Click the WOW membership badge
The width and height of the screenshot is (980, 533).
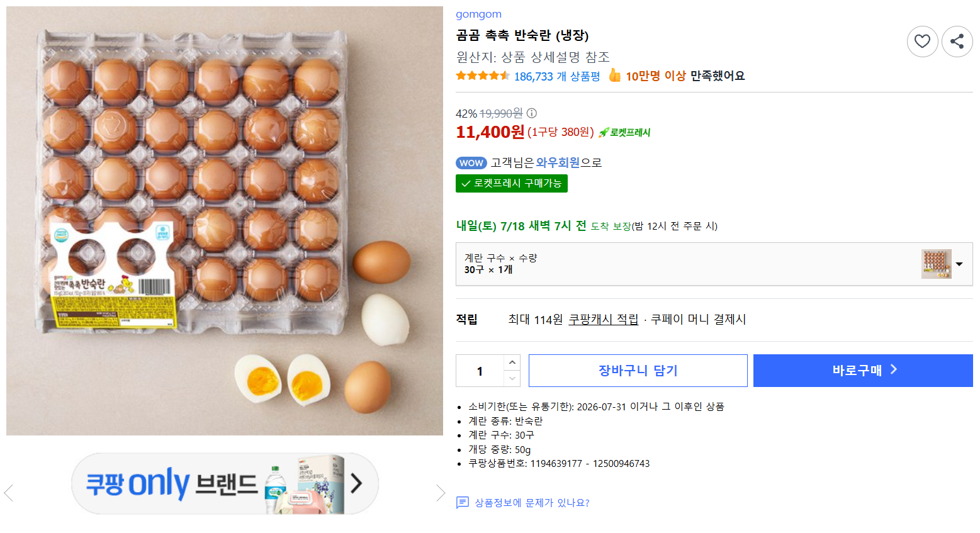click(471, 163)
